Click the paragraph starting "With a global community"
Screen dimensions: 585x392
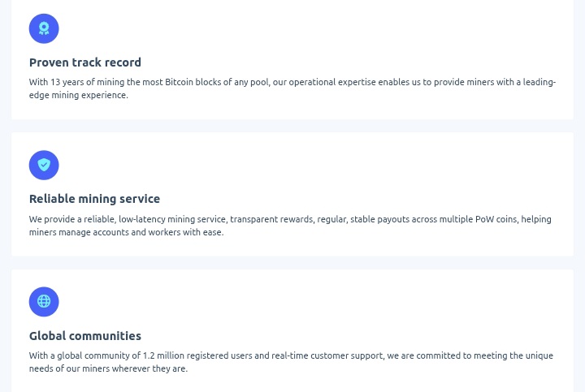pos(291,362)
